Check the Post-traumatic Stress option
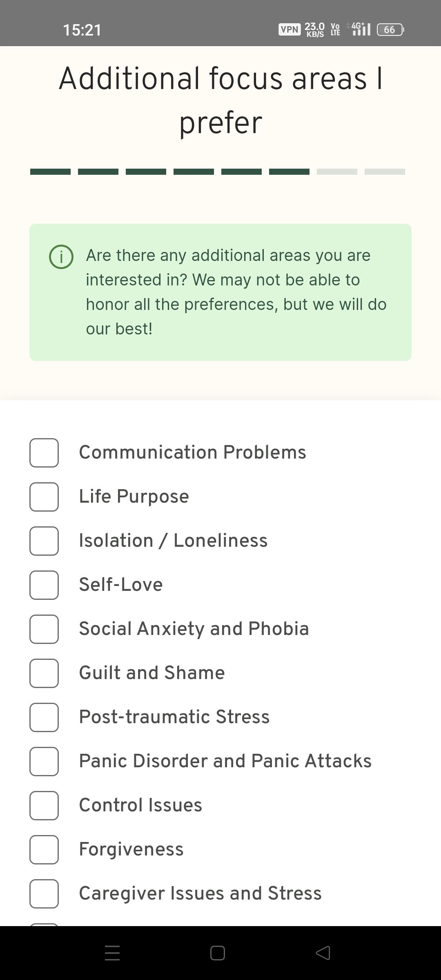This screenshot has height=980, width=441. pos(44,717)
